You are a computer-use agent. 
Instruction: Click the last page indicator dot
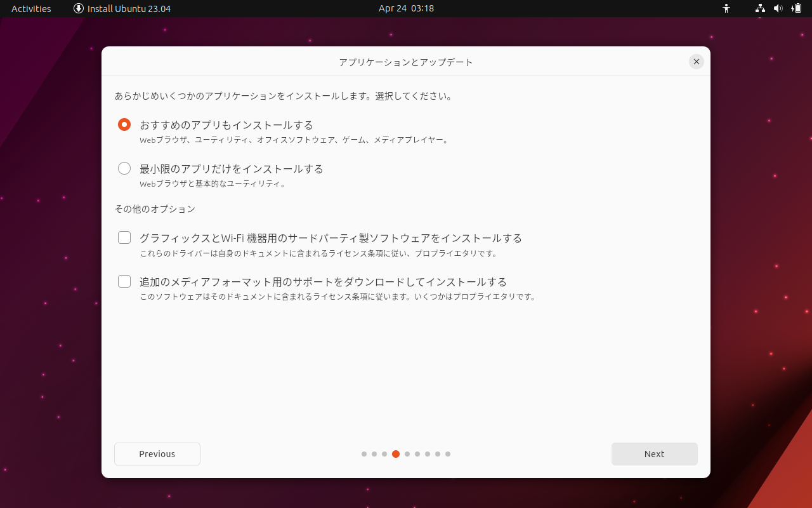448,454
